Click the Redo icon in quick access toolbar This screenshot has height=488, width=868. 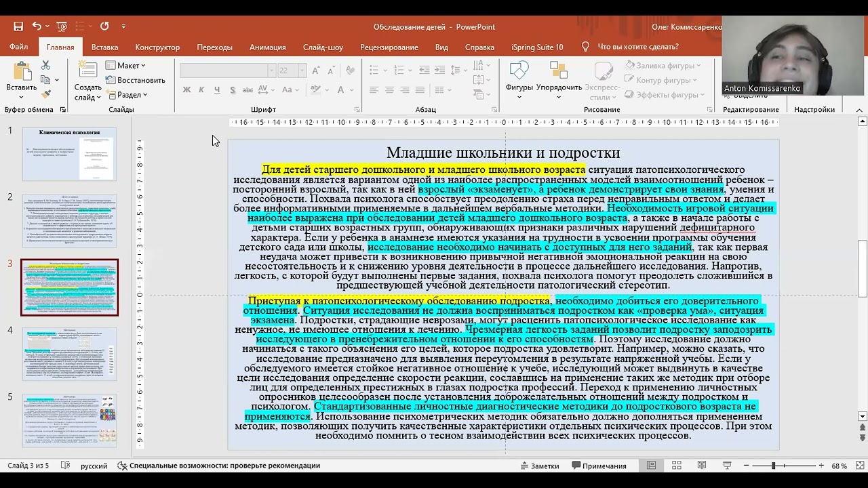(104, 26)
